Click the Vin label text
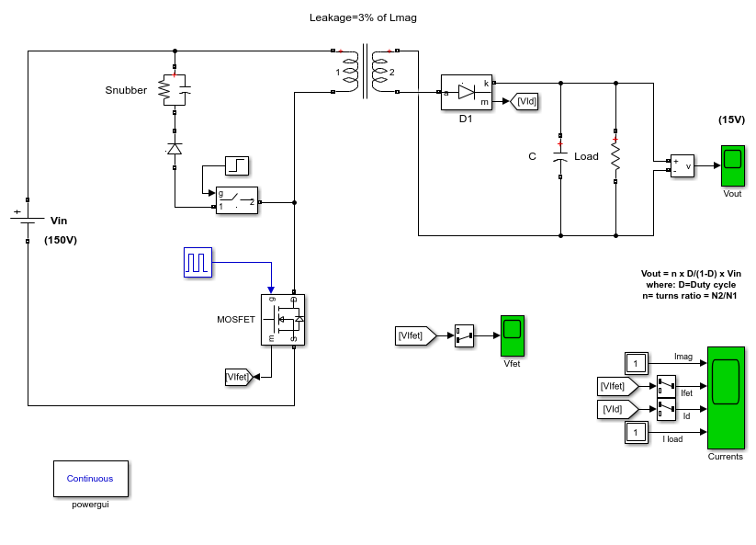This screenshot has width=756, height=545. pyautogui.click(x=59, y=221)
